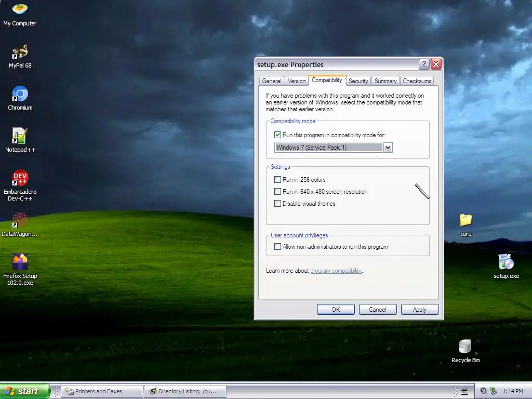
Task: Switch to the Checksums tab
Action: pyautogui.click(x=417, y=81)
